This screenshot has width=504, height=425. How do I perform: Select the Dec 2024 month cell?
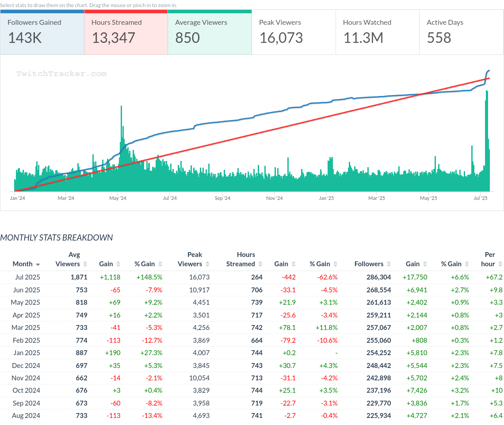click(26, 366)
